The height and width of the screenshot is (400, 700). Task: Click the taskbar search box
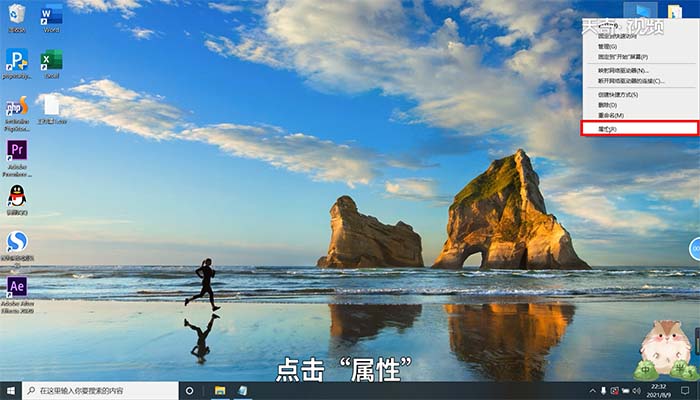(x=100, y=391)
